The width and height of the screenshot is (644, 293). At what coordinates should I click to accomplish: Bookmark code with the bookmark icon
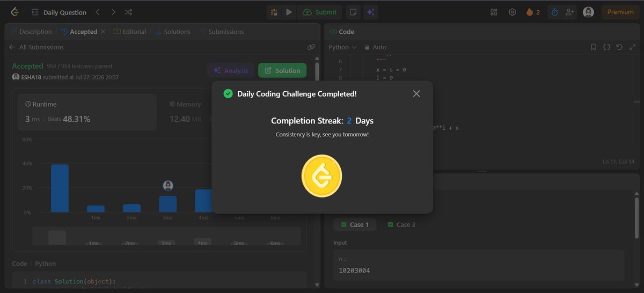pos(593,47)
